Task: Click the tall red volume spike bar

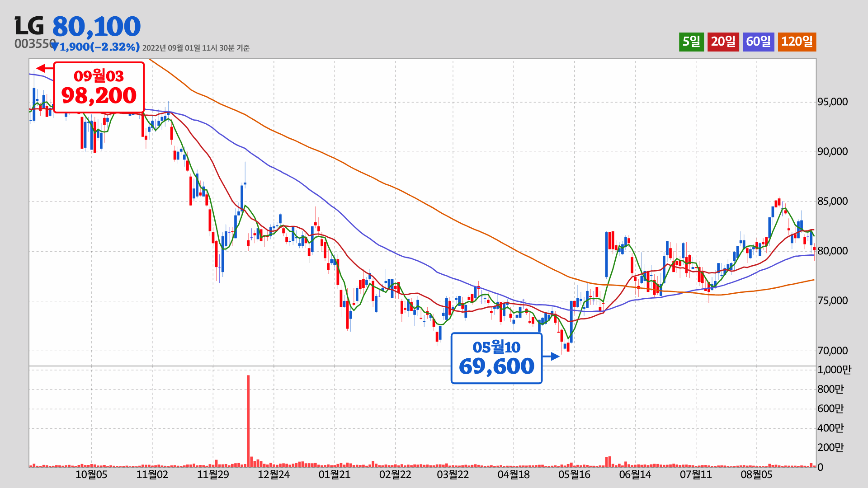Action: (x=248, y=420)
